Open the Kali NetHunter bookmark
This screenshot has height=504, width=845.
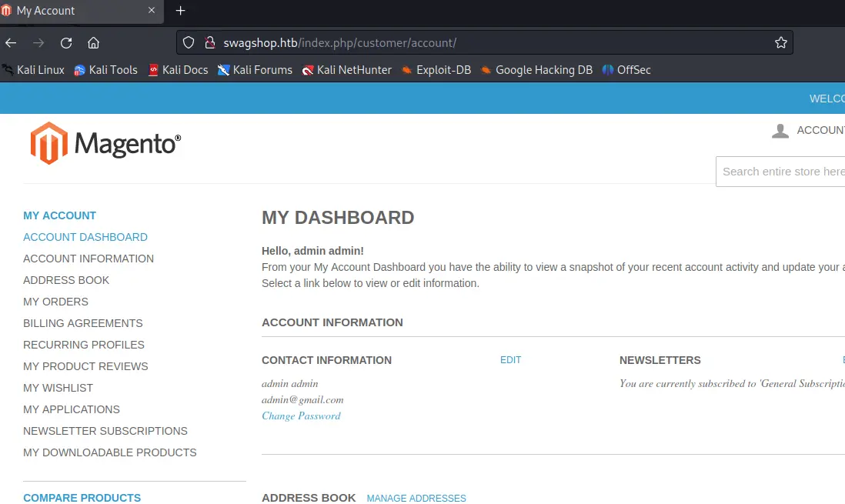pos(347,70)
